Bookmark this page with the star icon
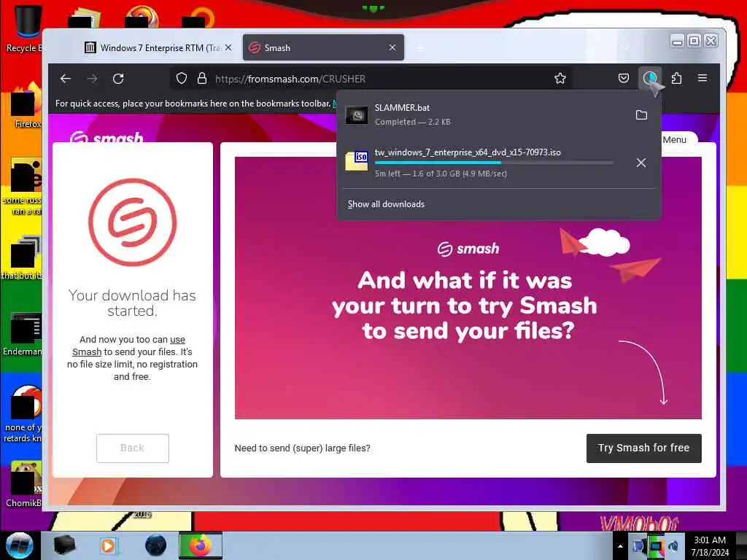This screenshot has width=747, height=560. point(560,79)
